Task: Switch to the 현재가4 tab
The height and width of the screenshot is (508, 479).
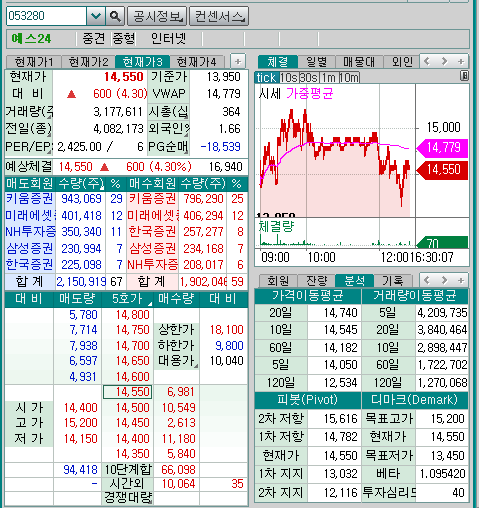Action: point(197,62)
